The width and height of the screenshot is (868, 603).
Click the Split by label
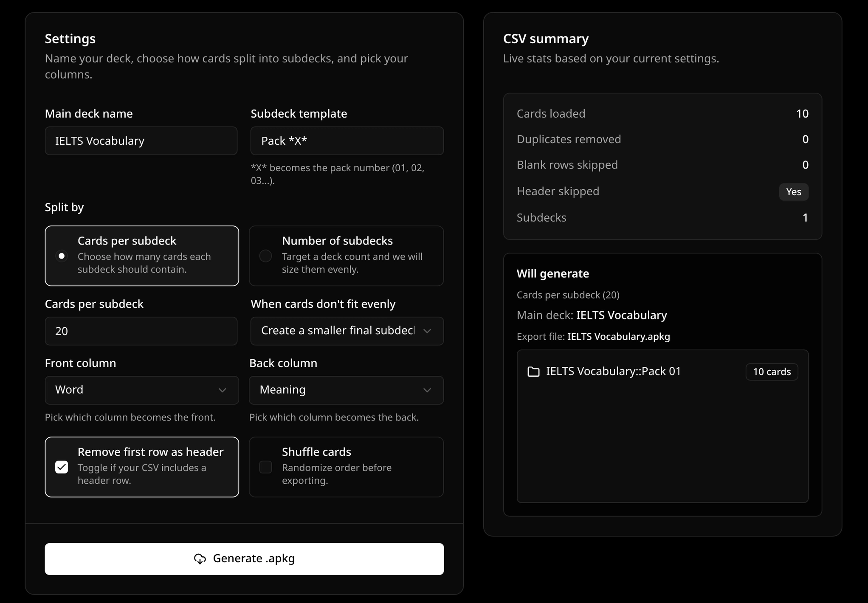pyautogui.click(x=64, y=207)
